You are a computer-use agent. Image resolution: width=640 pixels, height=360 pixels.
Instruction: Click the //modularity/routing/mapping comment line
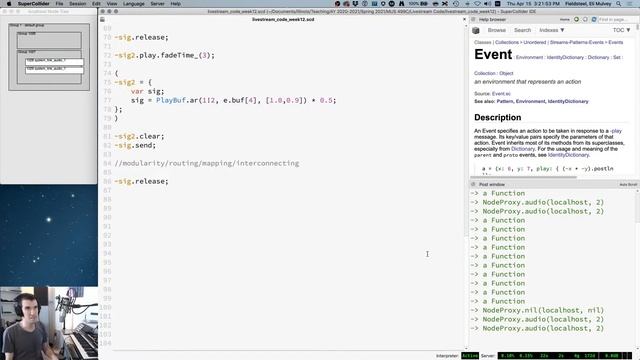point(207,163)
